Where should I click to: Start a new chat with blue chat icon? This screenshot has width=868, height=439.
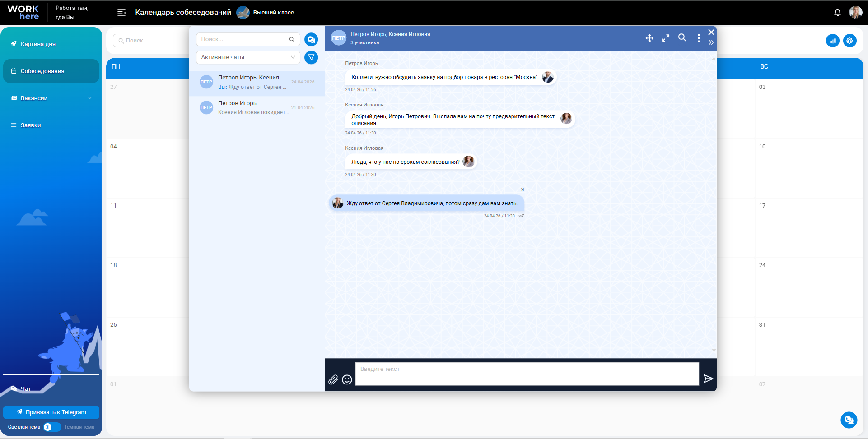311,39
